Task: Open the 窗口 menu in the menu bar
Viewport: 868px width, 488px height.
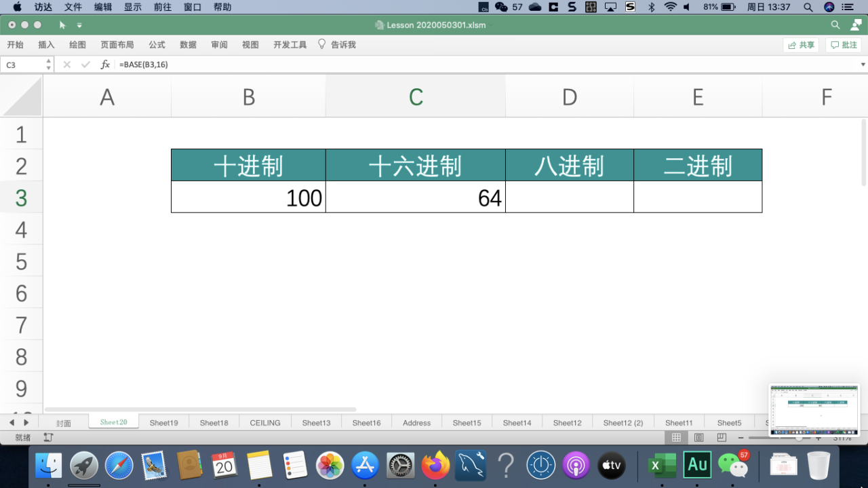Action: pos(193,7)
